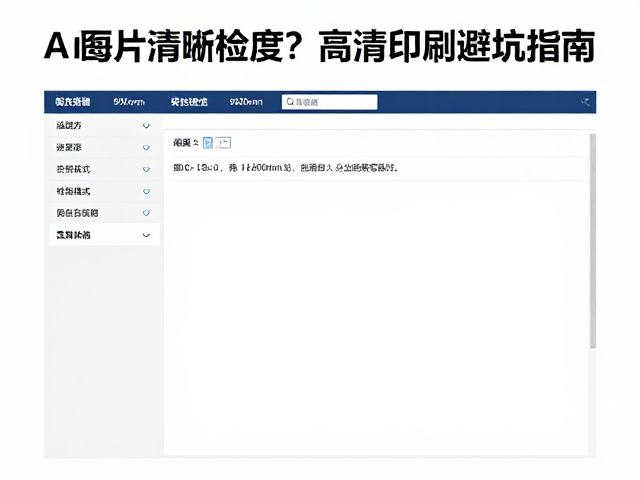Screen dimensions: 640x480
Task: Expand the fourth sidebar item's chevron
Action: (x=146, y=191)
